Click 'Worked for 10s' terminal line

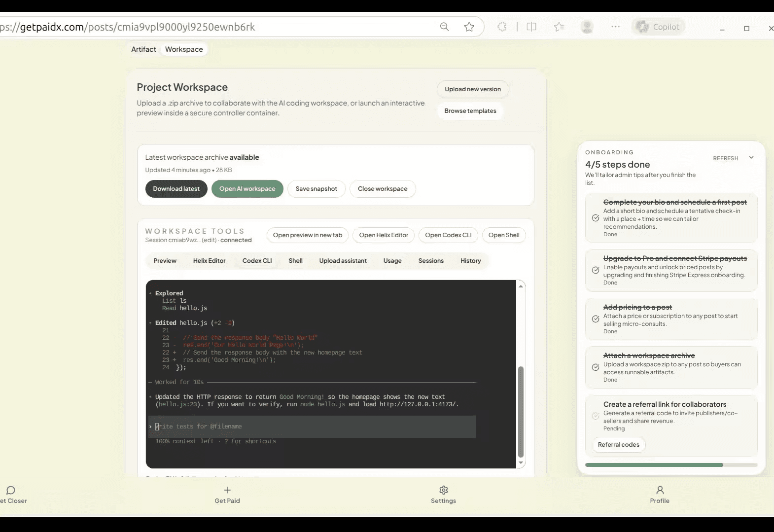[179, 382]
